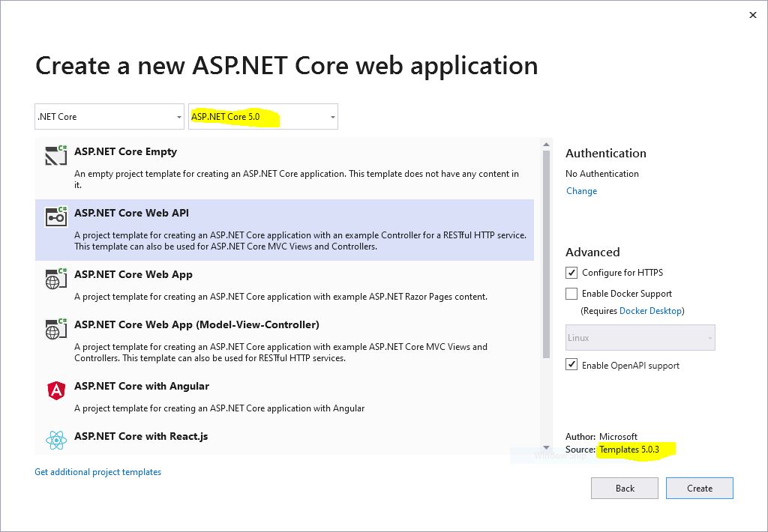
Task: Click the Model-View-Controller template icon
Action: 55,330
